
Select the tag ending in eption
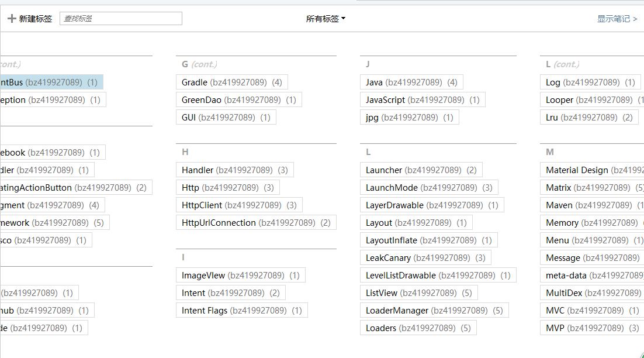(53, 100)
